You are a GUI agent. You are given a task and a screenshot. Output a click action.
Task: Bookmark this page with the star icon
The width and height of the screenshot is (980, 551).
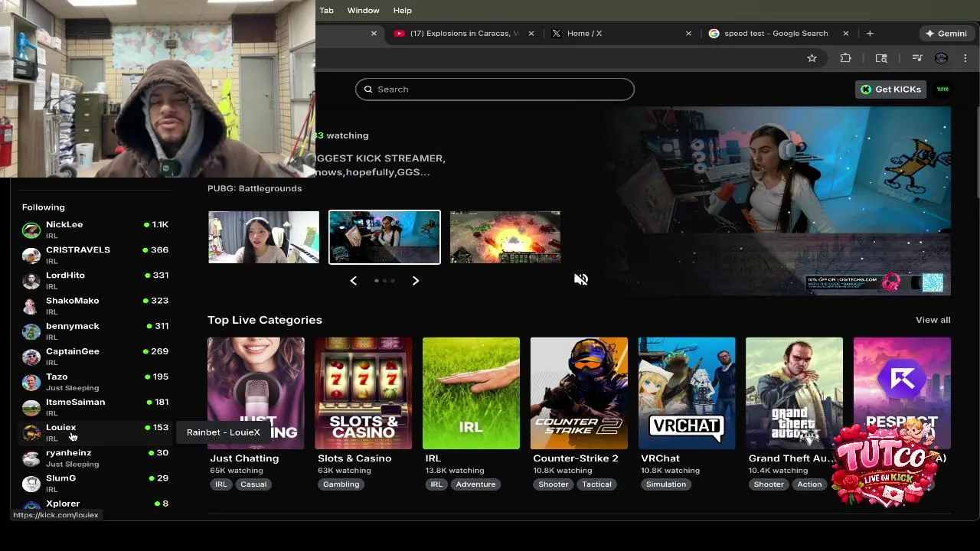[x=812, y=58]
